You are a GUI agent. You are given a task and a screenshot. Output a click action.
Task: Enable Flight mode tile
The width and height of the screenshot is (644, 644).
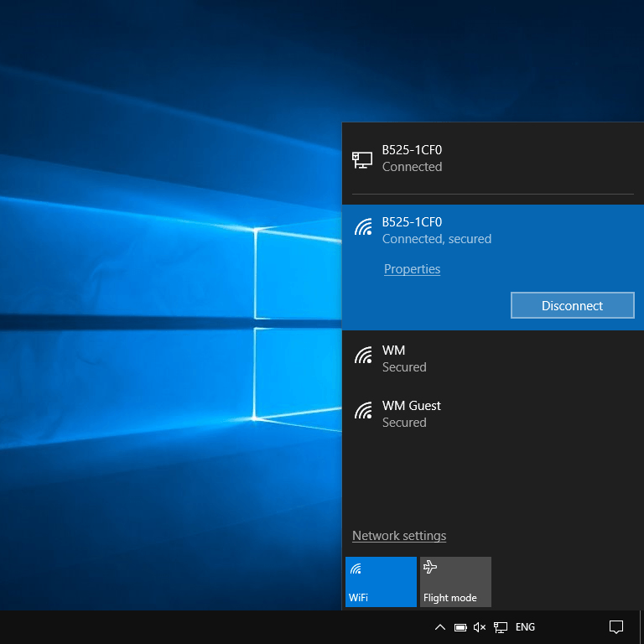(x=455, y=582)
